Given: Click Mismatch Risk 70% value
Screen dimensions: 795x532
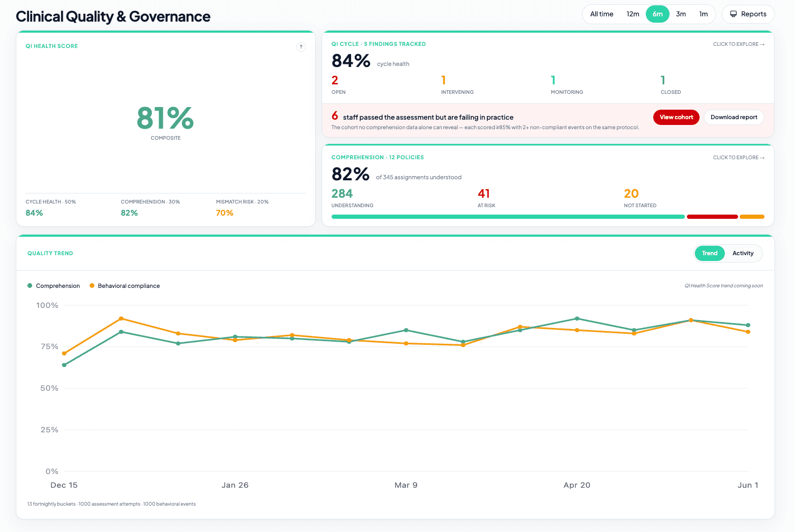Looking at the screenshot, I should tap(225, 213).
